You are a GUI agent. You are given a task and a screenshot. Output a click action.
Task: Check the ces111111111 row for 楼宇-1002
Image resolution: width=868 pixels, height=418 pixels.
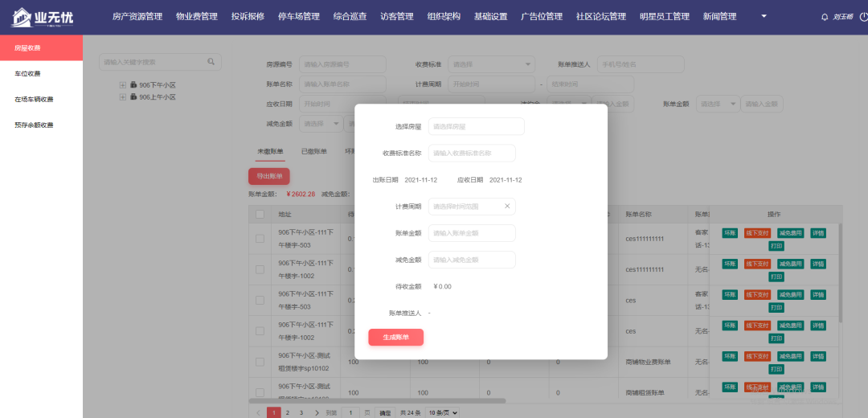pyautogui.click(x=260, y=269)
